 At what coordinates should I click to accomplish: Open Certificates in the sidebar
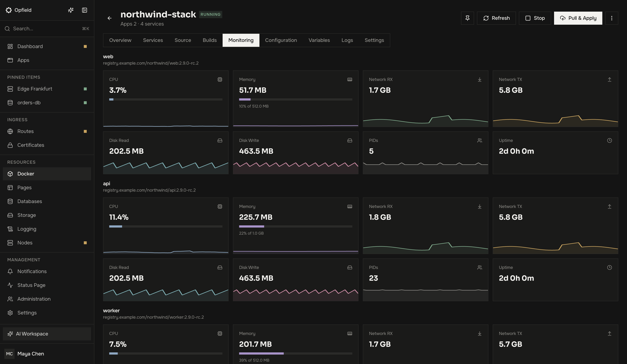[47, 145]
